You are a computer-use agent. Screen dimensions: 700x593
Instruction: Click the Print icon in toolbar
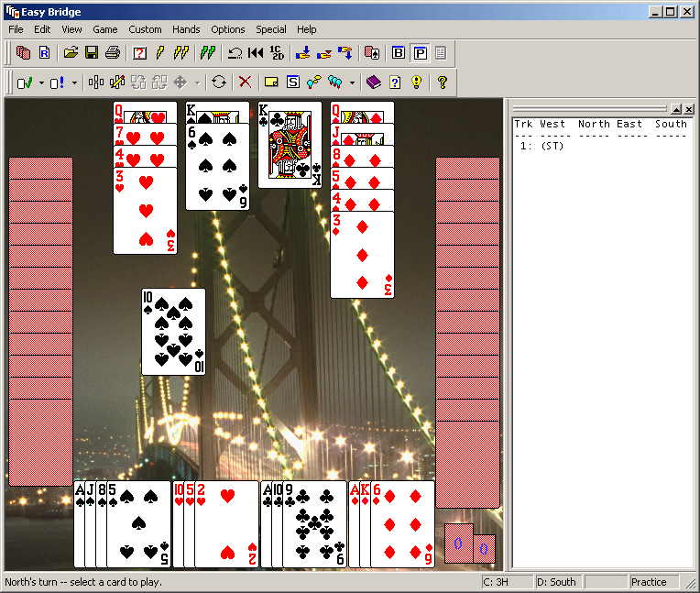112,53
